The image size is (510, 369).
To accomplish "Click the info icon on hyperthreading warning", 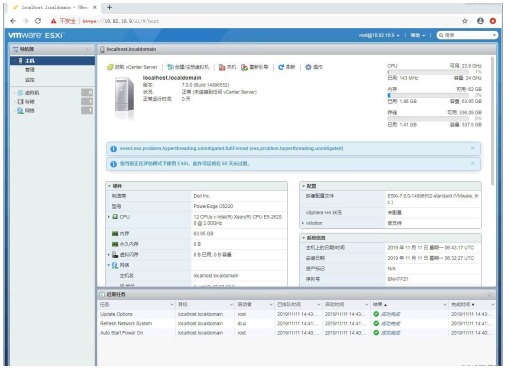I will (113, 149).
